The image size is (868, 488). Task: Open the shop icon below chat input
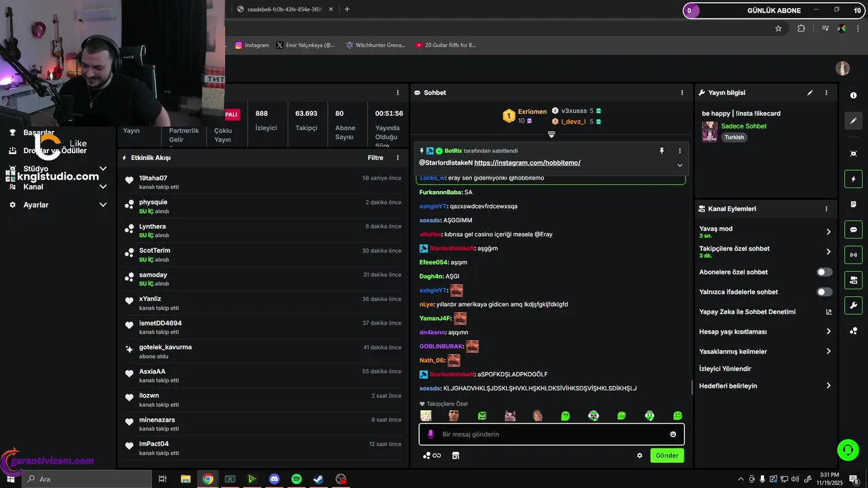point(456,455)
